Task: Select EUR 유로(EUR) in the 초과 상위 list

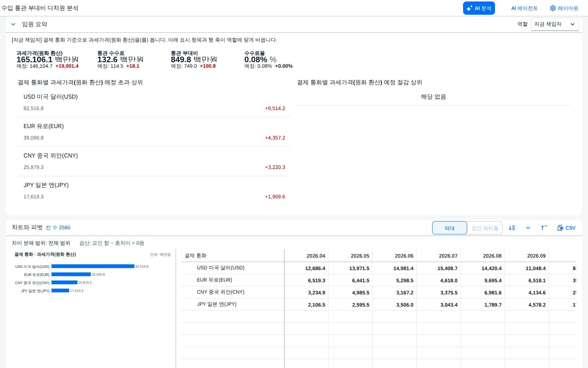Action: click(154, 132)
